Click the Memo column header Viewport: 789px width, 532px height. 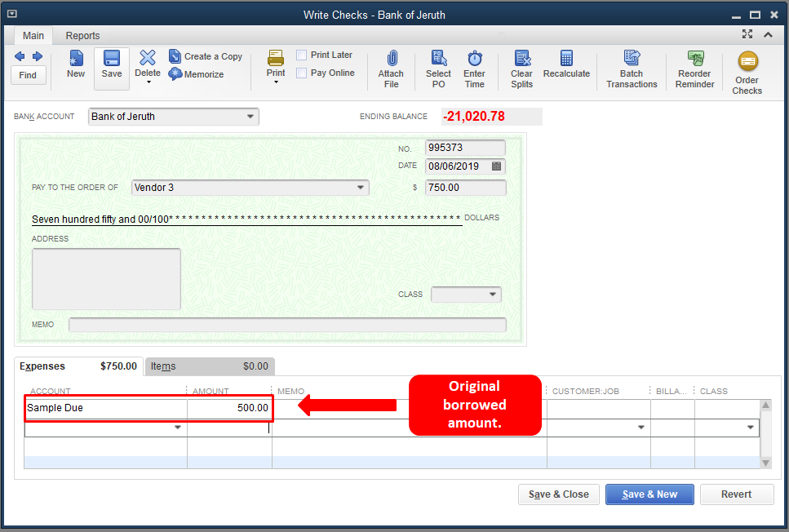290,391
